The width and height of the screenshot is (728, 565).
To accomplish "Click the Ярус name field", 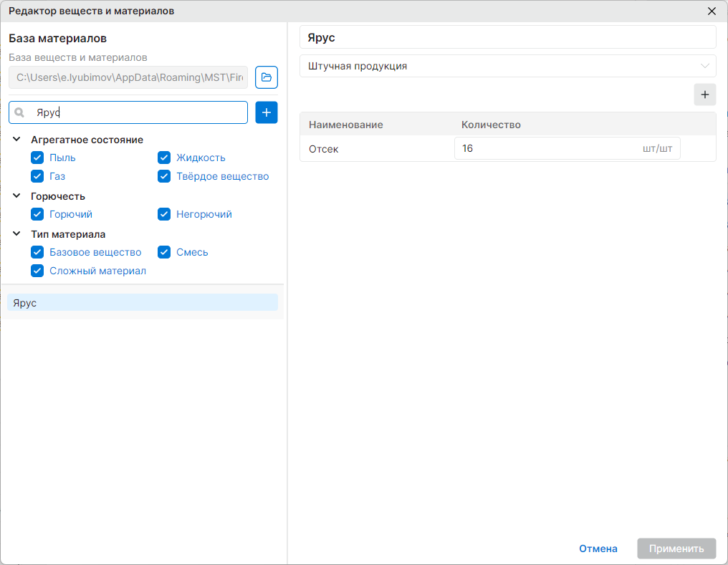I will click(508, 37).
